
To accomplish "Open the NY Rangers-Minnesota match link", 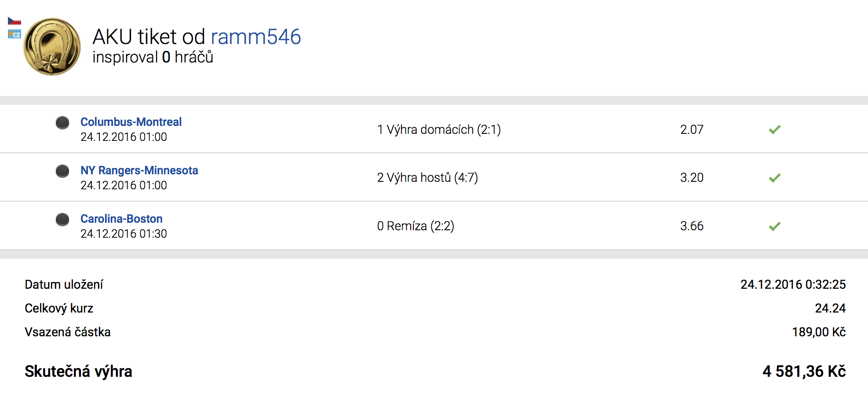I will tap(139, 170).
